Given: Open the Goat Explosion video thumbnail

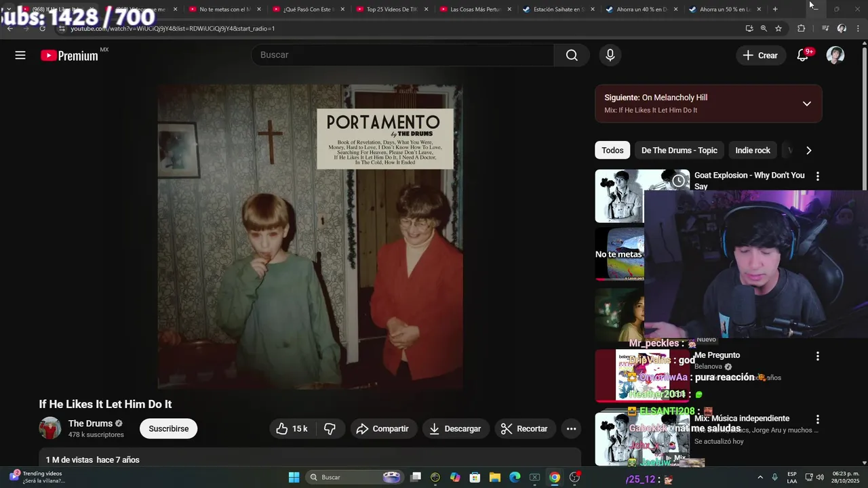Looking at the screenshot, I should coord(619,196).
